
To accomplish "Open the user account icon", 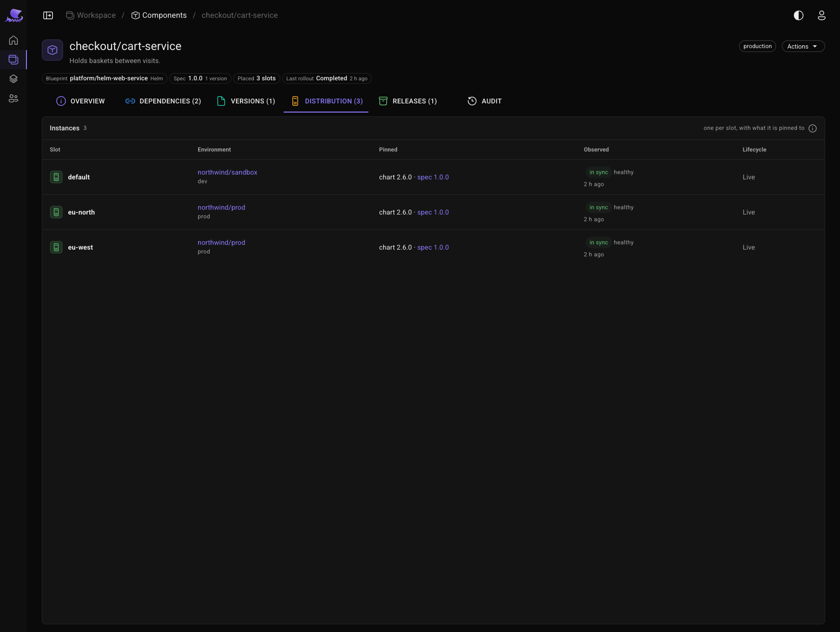I will tap(822, 15).
